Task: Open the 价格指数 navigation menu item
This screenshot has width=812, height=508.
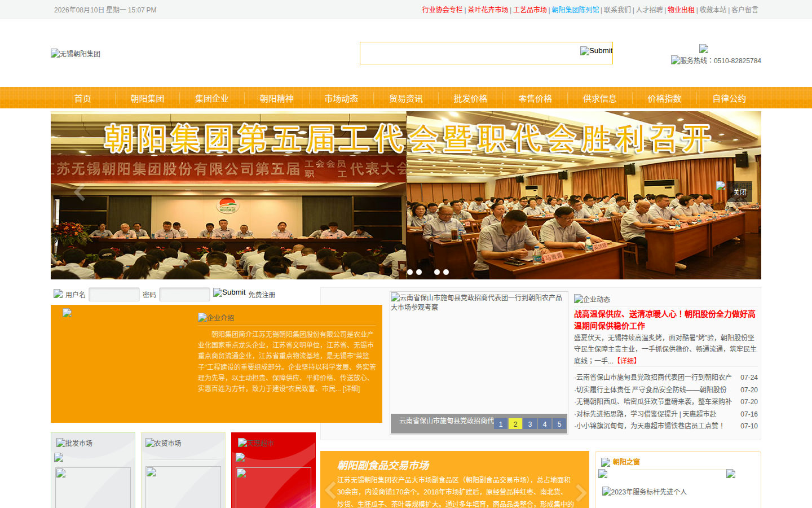Action: [664, 98]
